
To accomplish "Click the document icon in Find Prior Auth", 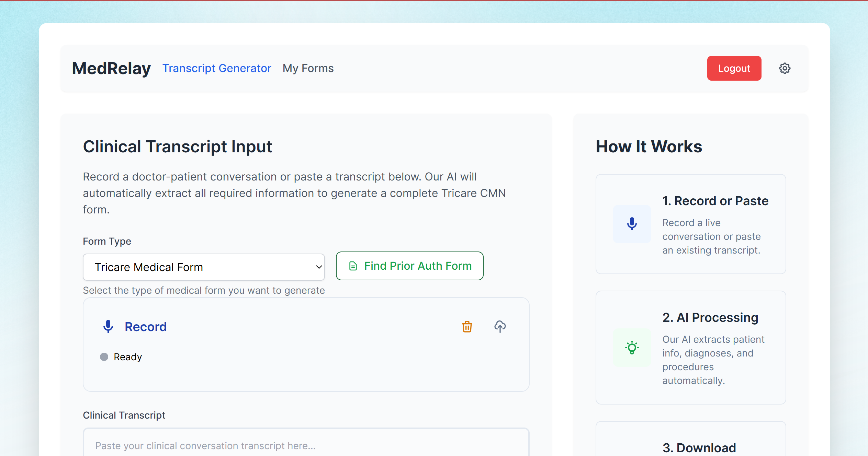I will point(353,266).
